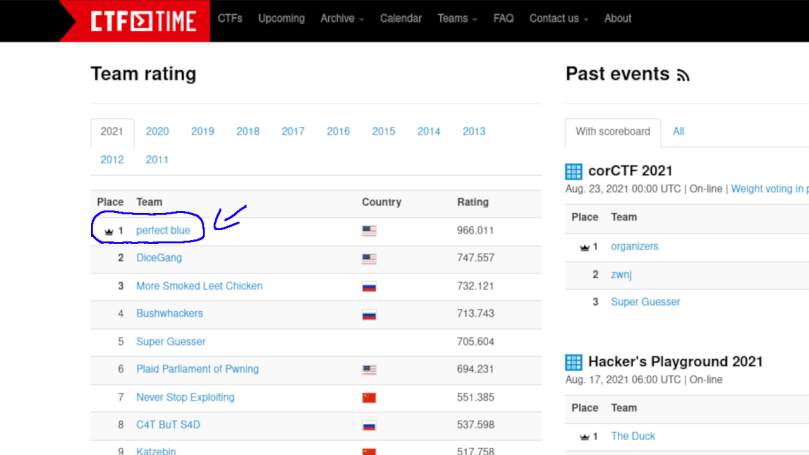This screenshot has width=809, height=455.
Task: Open The Duck team link
Action: click(633, 436)
